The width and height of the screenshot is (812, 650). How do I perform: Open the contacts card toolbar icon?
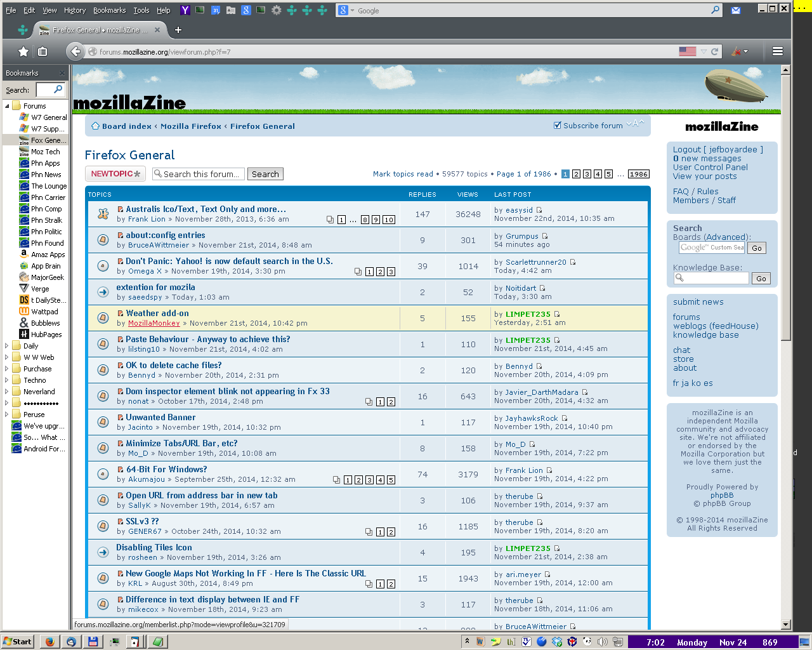click(x=231, y=10)
